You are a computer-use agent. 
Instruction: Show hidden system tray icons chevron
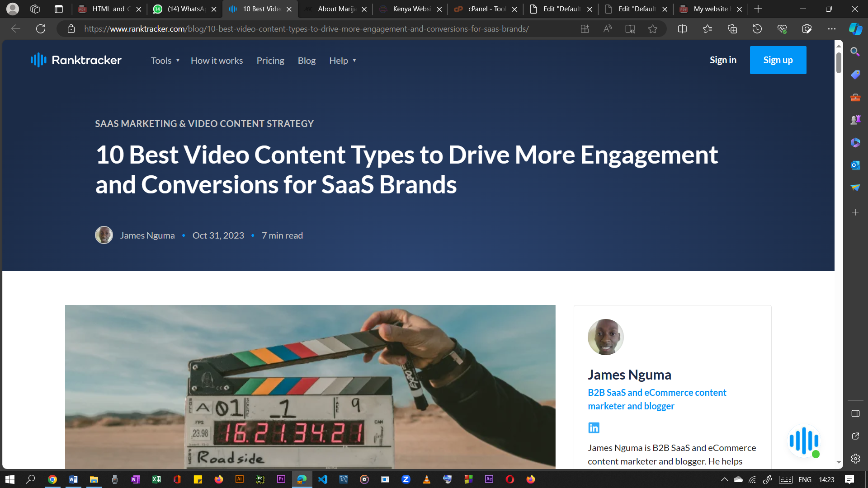click(x=724, y=479)
